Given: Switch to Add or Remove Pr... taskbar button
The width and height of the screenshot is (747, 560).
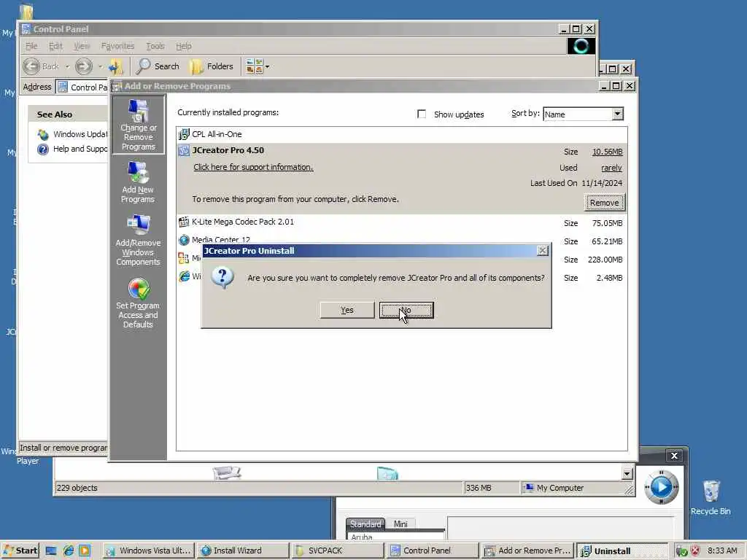Looking at the screenshot, I should (527, 551).
